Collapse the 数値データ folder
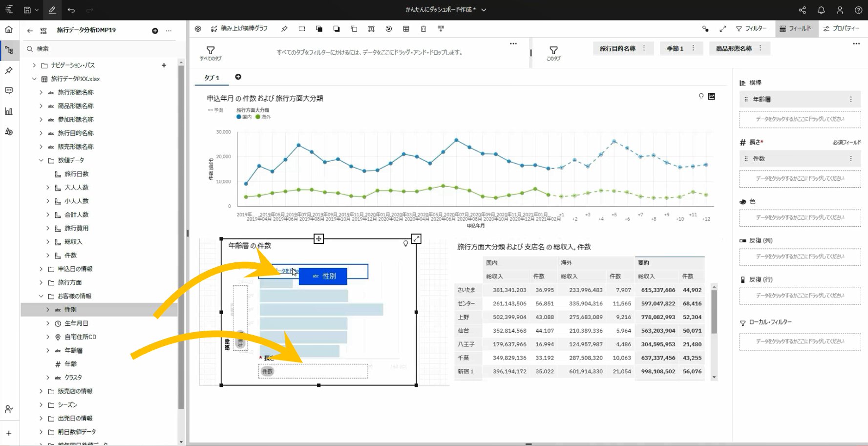The image size is (868, 446). click(41, 160)
